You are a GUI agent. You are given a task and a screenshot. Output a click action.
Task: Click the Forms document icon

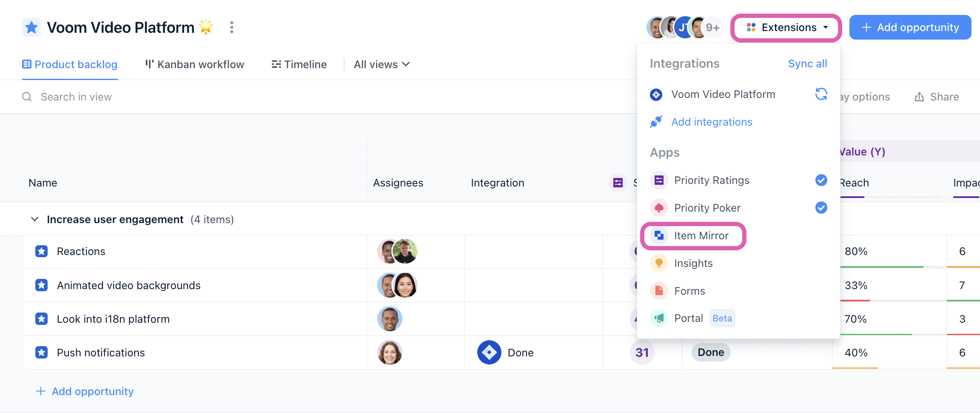(659, 291)
